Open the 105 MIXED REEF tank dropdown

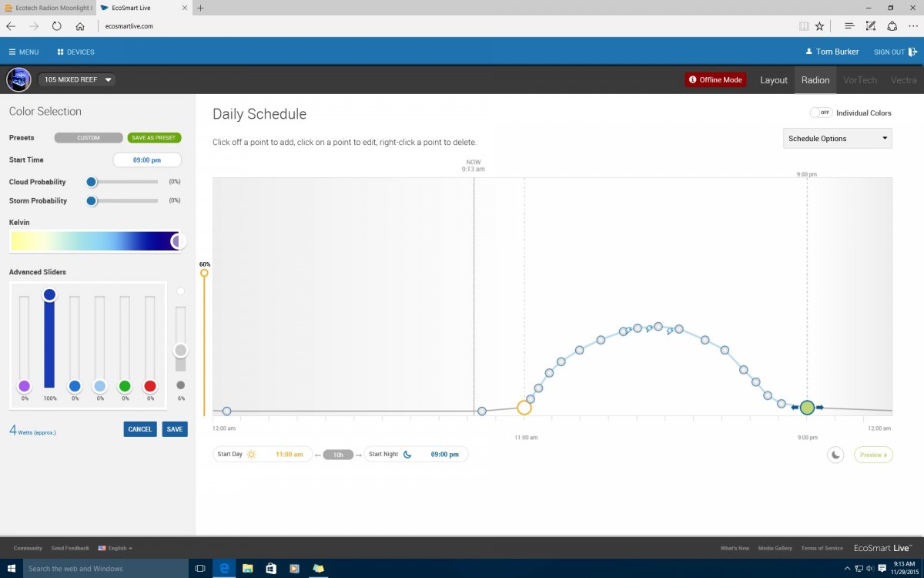pyautogui.click(x=77, y=79)
